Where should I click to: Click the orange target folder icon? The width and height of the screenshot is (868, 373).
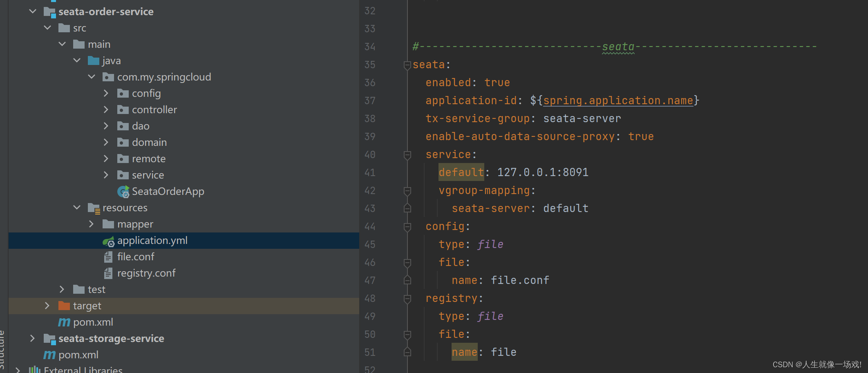pyautogui.click(x=64, y=306)
